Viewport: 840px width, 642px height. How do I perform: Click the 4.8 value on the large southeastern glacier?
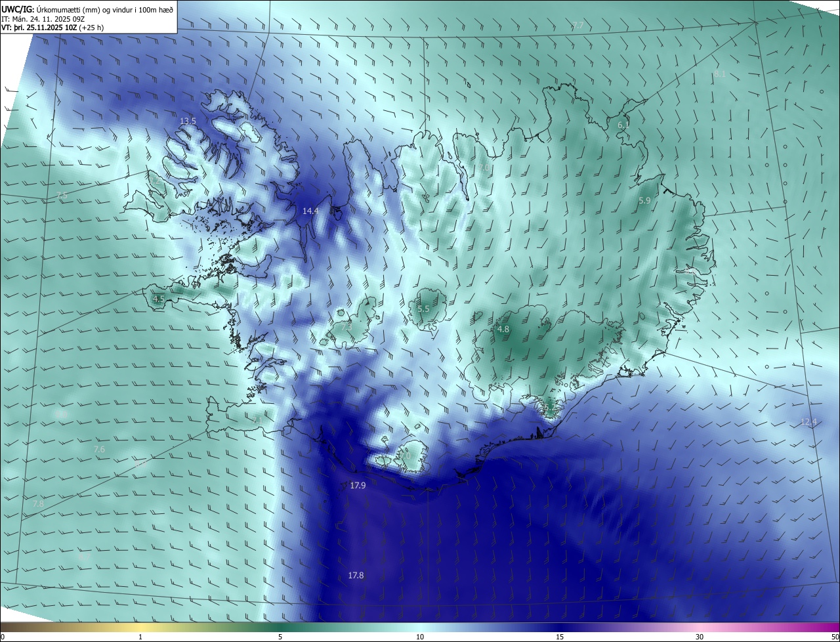coord(503,329)
